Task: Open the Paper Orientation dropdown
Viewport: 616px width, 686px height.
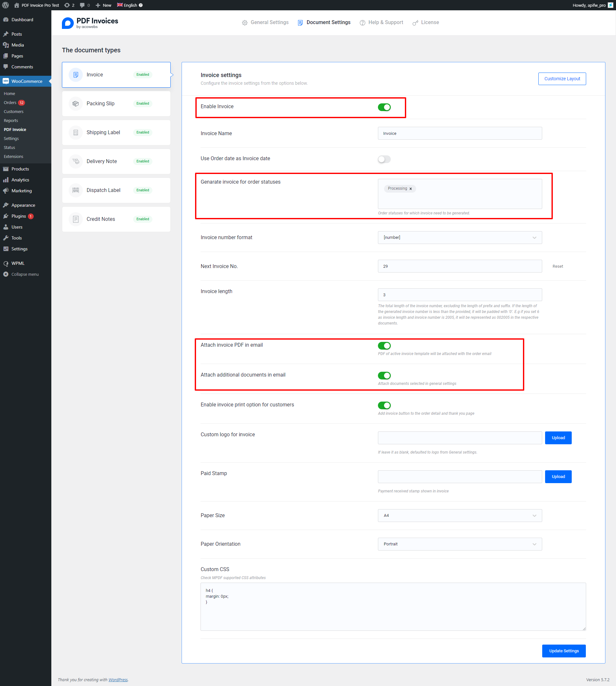Action: [460, 544]
